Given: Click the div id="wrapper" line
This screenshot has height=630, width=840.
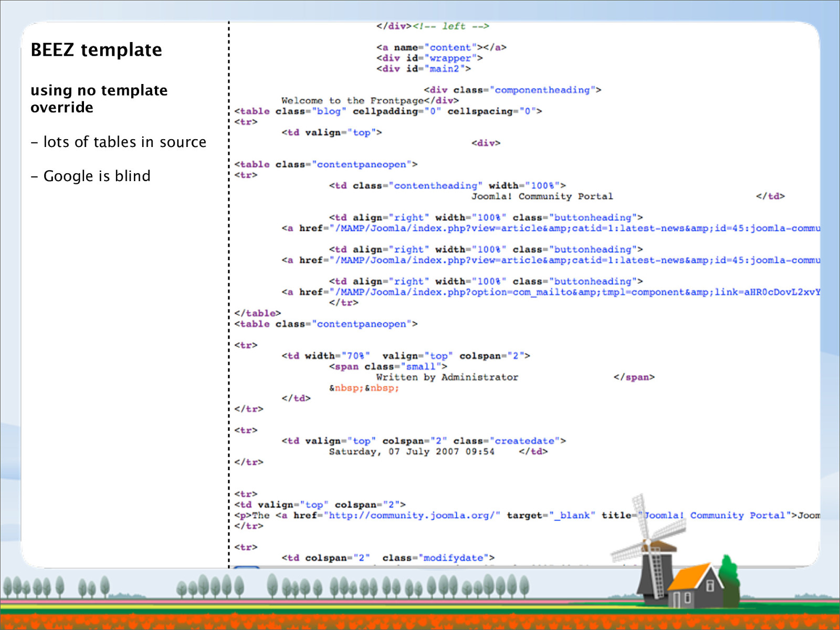Looking at the screenshot, I should (x=429, y=58).
